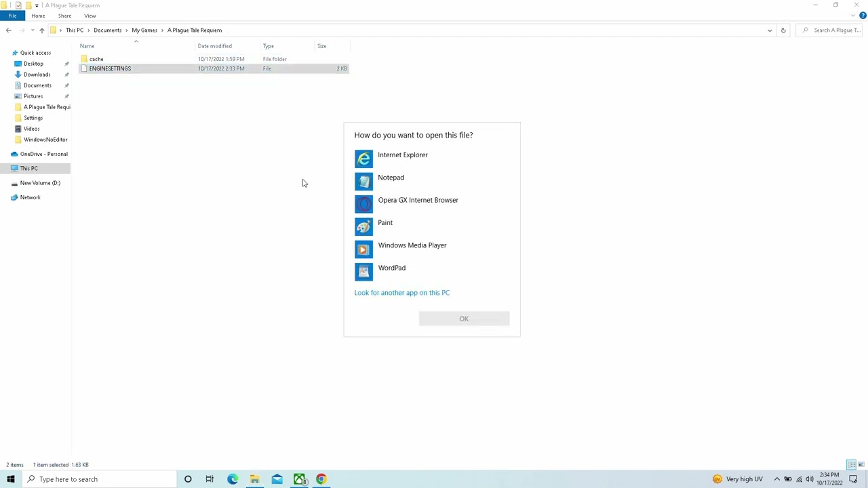Refresh the current folder view
868x488 pixels.
[783, 30]
